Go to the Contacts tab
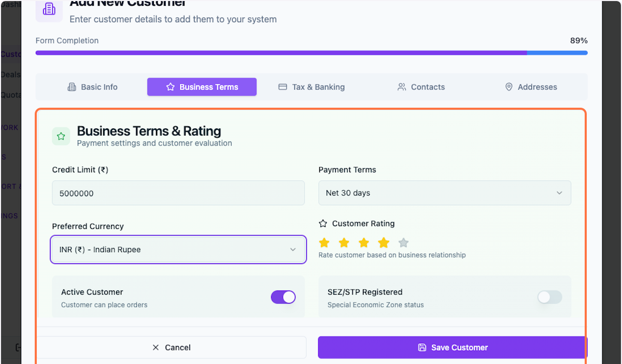Image resolution: width=622 pixels, height=364 pixels. pyautogui.click(x=421, y=87)
